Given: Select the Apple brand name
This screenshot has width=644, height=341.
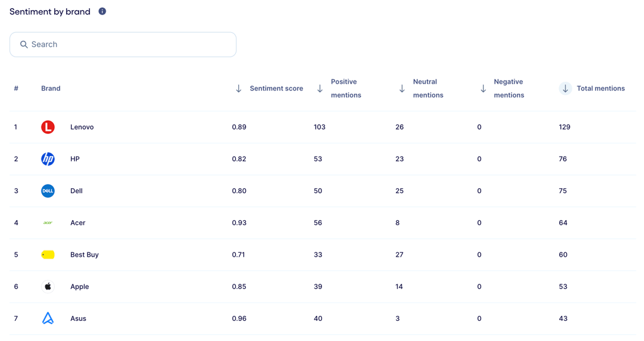Looking at the screenshot, I should [x=80, y=287].
